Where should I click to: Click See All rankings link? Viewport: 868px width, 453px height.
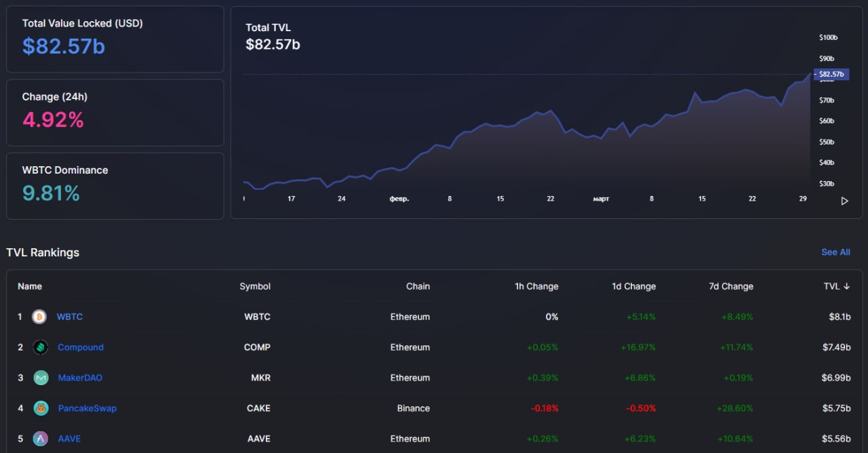(x=835, y=252)
